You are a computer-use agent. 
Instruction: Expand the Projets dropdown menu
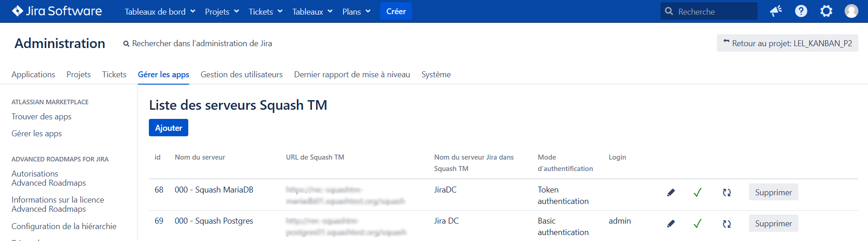(x=222, y=11)
